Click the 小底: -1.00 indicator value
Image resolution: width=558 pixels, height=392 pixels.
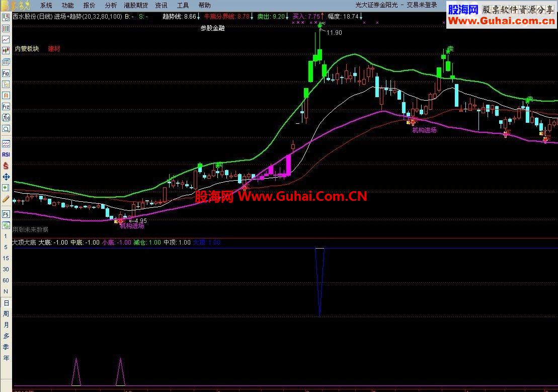(117, 243)
